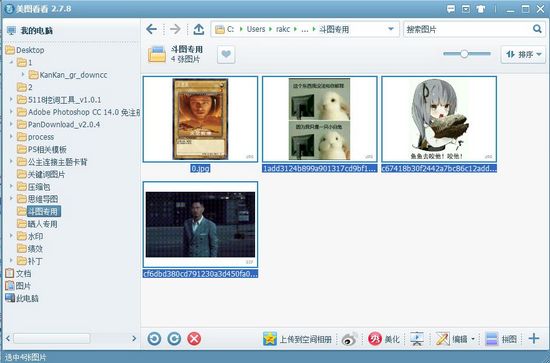The height and width of the screenshot is (363, 550).
Task: Open address bar path dropdown arrow
Action: [x=391, y=29]
